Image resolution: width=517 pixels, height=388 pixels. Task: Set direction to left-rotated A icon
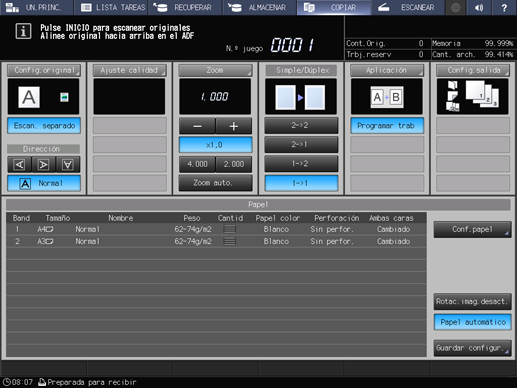19,164
